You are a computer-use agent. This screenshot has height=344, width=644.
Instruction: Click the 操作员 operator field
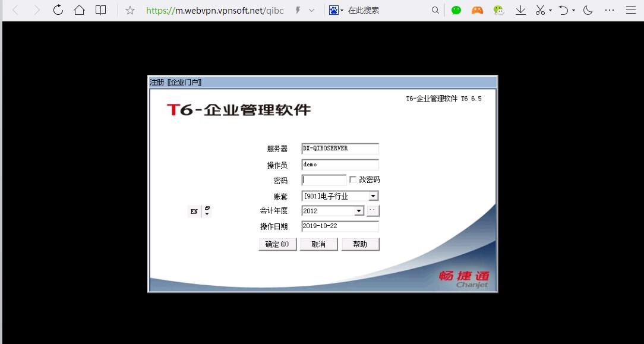[x=340, y=165]
